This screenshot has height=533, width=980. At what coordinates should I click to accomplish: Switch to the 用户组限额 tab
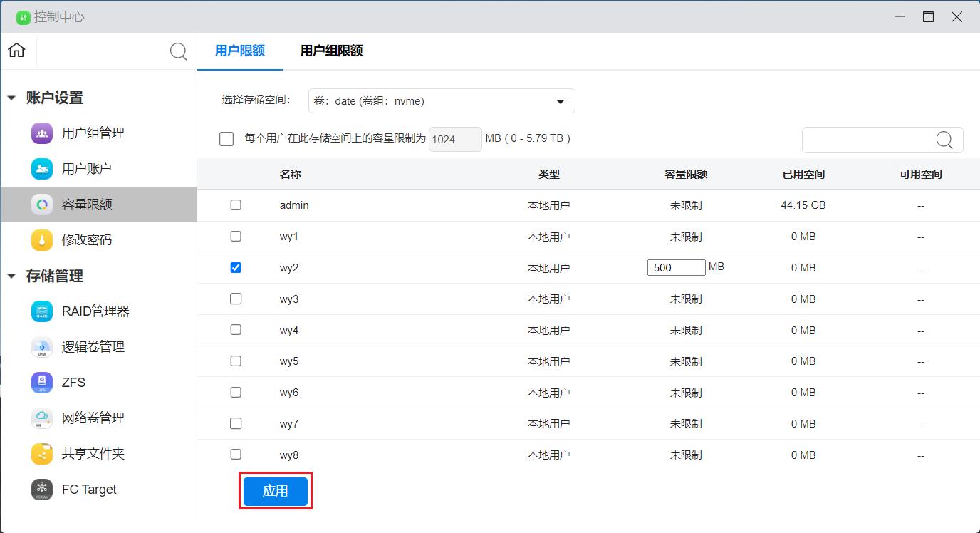pos(330,51)
